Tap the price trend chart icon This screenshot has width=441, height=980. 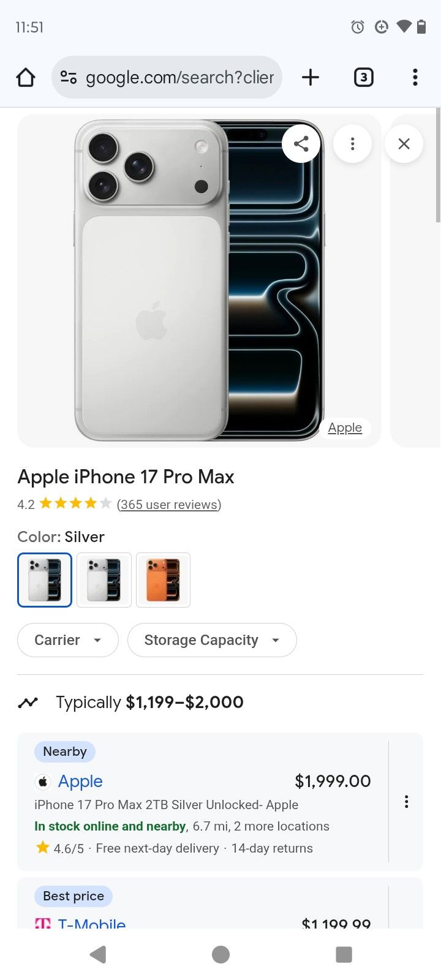pos(28,703)
